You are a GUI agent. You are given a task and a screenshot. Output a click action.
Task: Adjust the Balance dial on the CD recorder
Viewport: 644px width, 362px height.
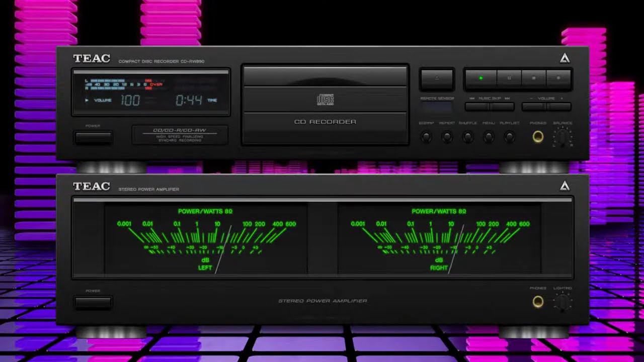point(562,137)
